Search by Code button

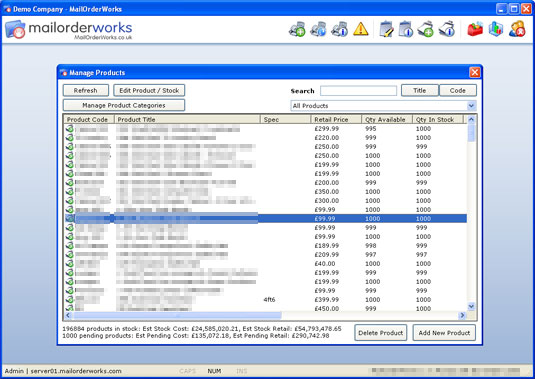tap(458, 90)
